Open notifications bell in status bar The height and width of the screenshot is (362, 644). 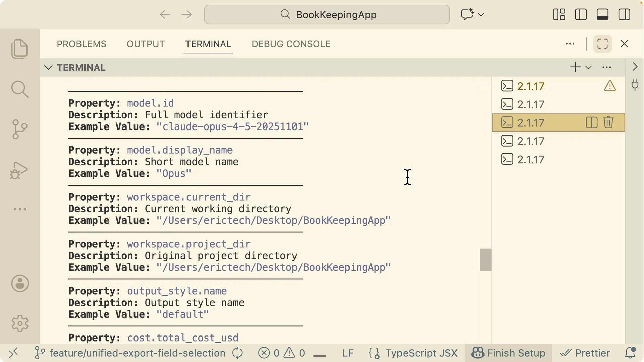pyautogui.click(x=630, y=353)
